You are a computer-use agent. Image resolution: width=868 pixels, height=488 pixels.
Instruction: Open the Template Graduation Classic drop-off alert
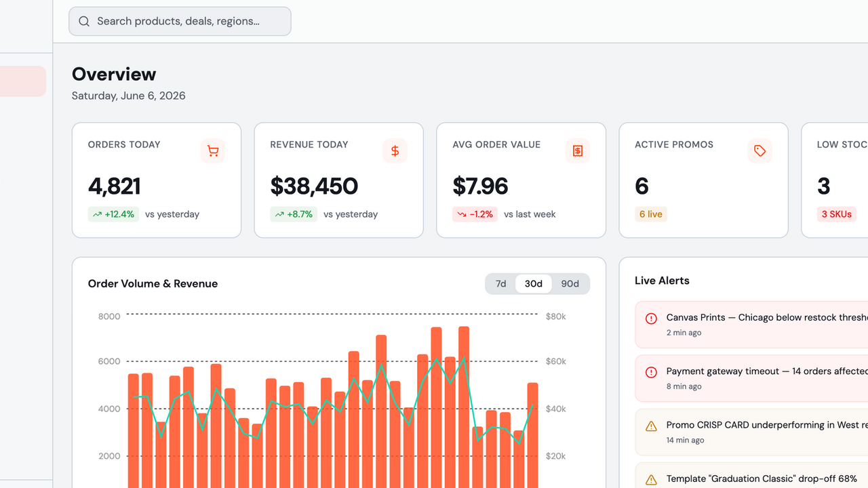751,476
